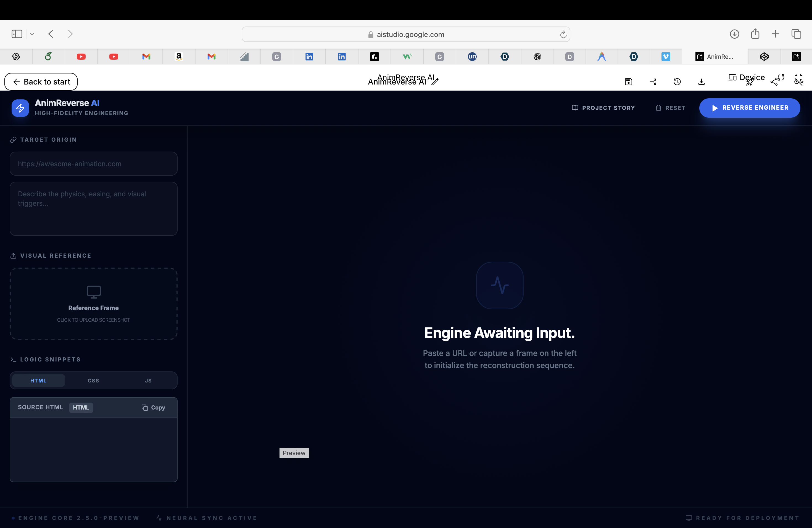This screenshot has height=528, width=812.
Task: Toggle Safari sidebar panel button
Action: (17, 34)
